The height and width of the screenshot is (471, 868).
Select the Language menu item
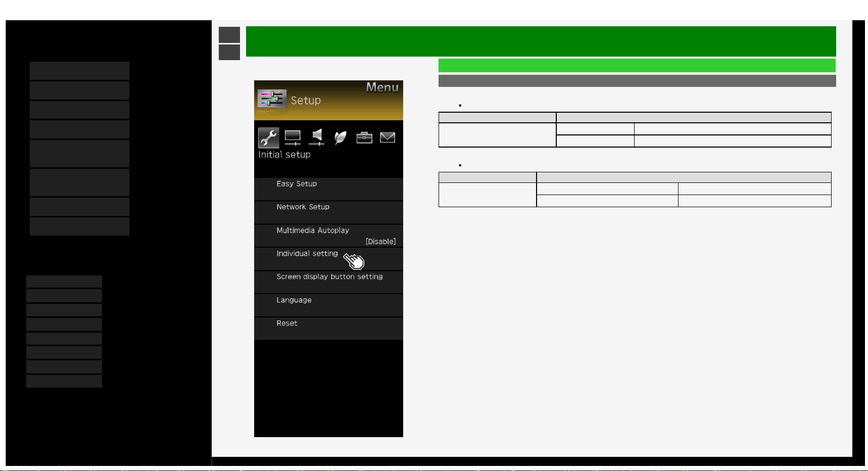click(328, 305)
